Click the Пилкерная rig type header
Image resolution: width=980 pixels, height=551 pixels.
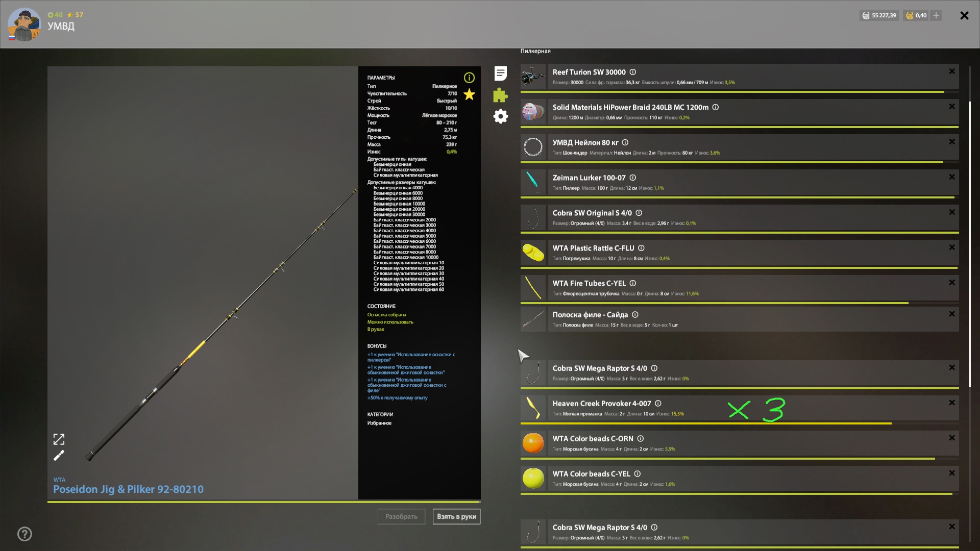click(x=535, y=51)
